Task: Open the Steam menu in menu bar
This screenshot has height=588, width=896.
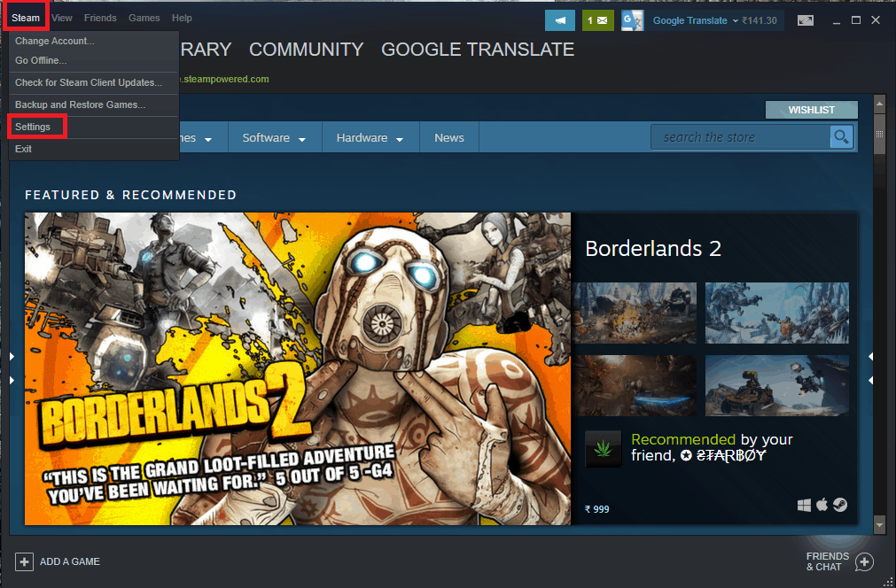Action: tap(26, 18)
